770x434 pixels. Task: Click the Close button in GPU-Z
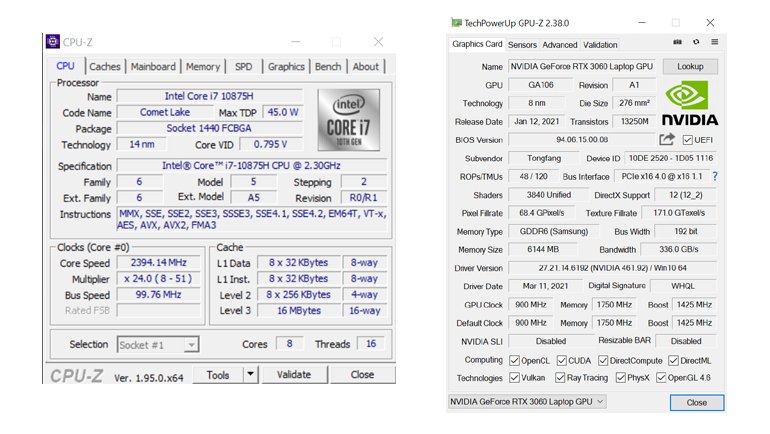point(697,403)
